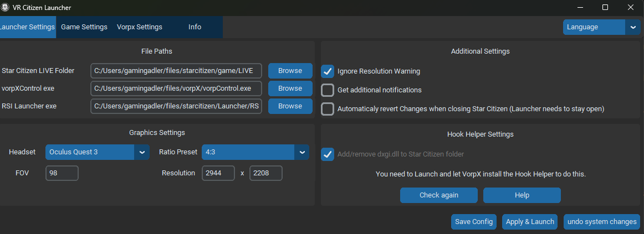Click the Hook Helper Help button

[522, 195]
